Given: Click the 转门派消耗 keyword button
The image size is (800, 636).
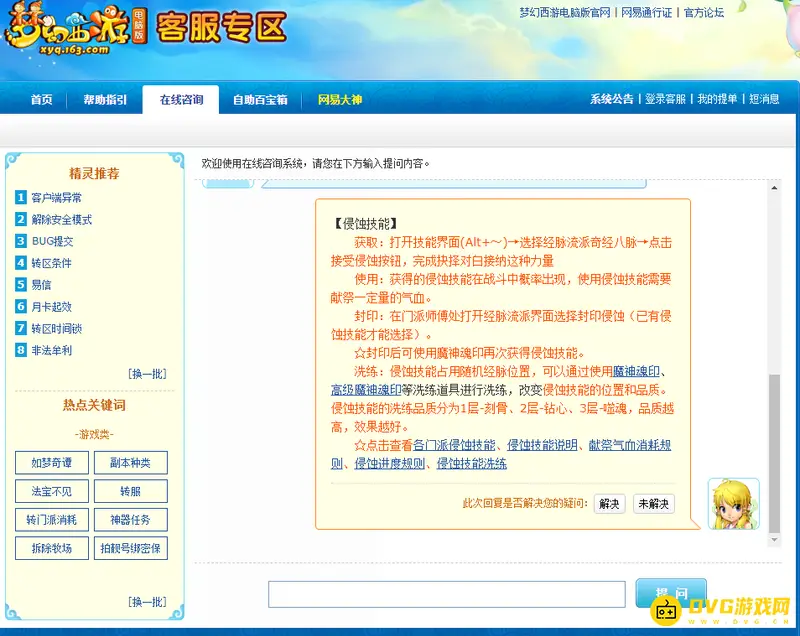Looking at the screenshot, I should coord(52,520).
